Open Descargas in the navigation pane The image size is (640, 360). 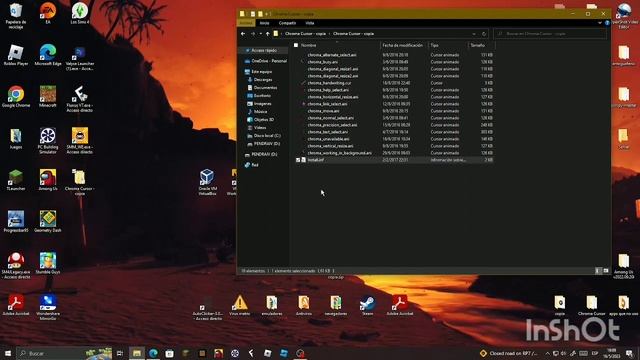coord(260,80)
